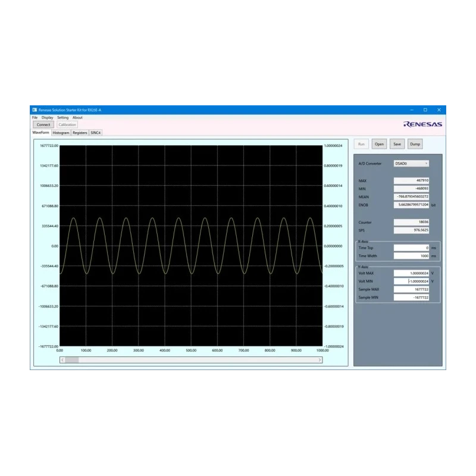The width and height of the screenshot is (476, 476).
Task: Switch to the Registers tab
Action: pyautogui.click(x=80, y=133)
